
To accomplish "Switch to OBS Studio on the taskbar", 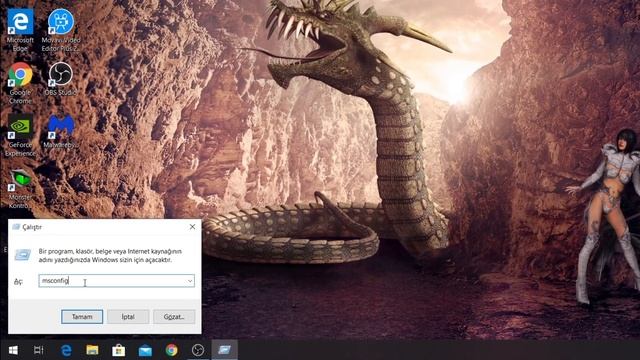I will click(198, 350).
